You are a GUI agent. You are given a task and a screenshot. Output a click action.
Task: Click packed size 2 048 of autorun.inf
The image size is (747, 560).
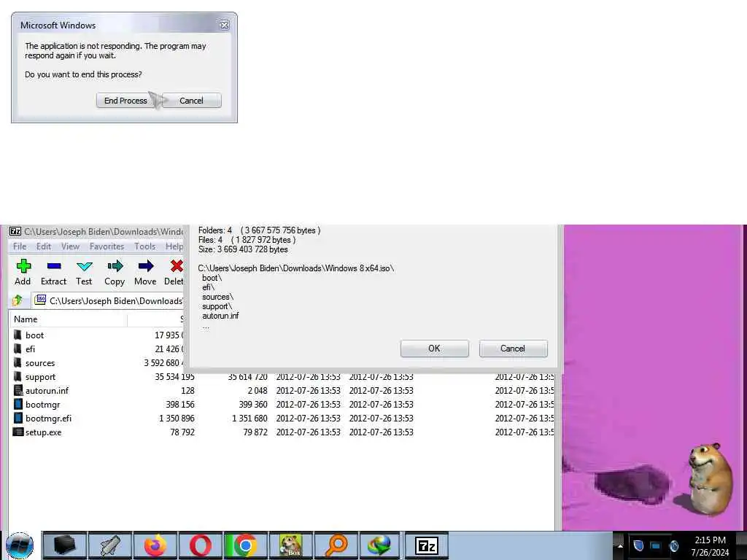coord(258,391)
